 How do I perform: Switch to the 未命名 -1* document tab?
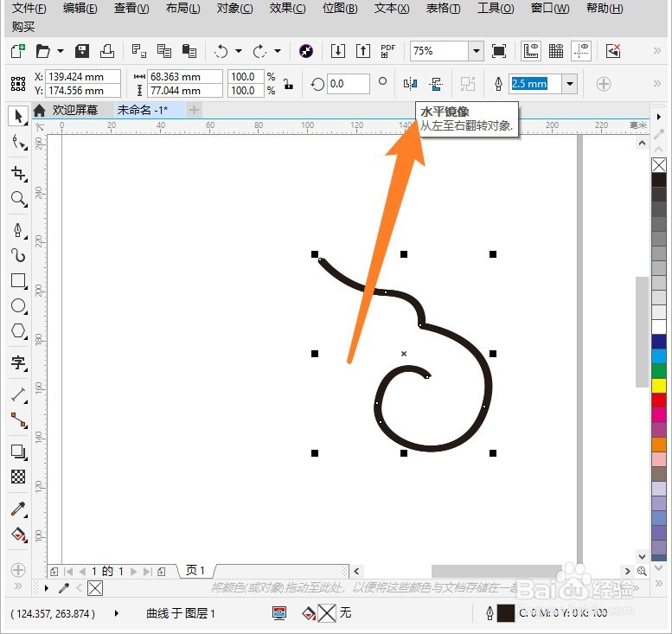[143, 110]
